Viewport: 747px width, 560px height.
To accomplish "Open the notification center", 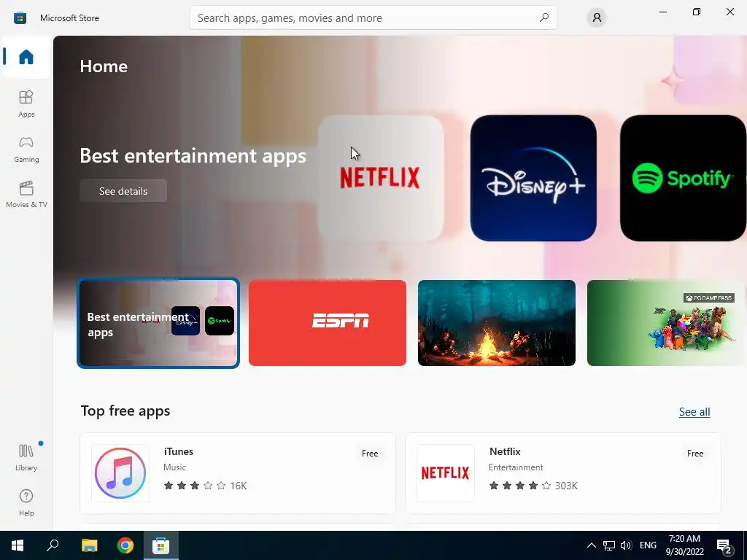I will (724, 546).
